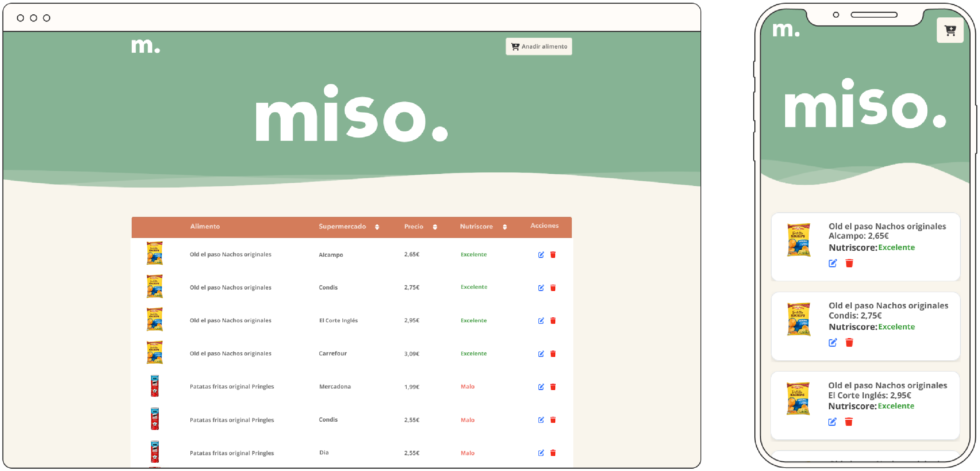
Task: Sort table by Precio column arrows
Action: [435, 227]
